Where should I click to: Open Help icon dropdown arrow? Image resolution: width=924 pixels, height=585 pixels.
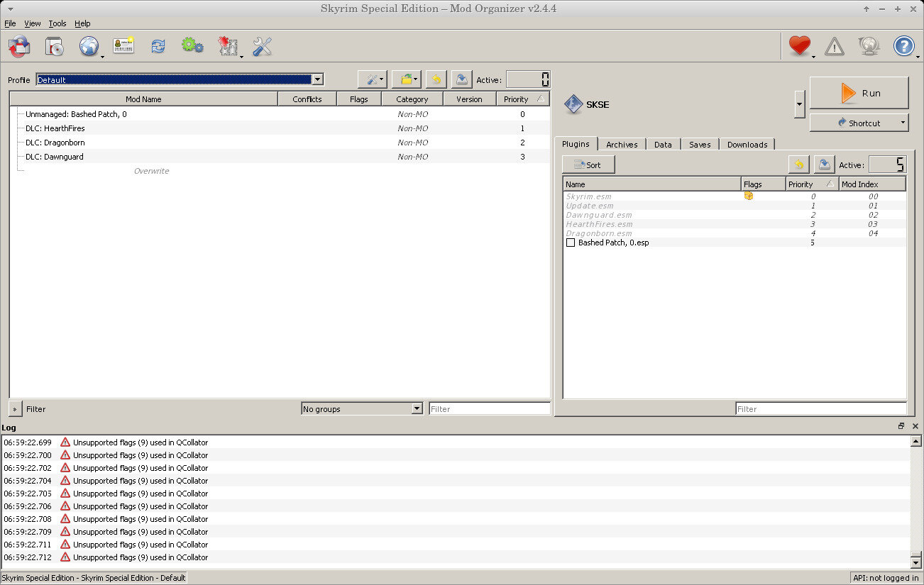pos(917,56)
